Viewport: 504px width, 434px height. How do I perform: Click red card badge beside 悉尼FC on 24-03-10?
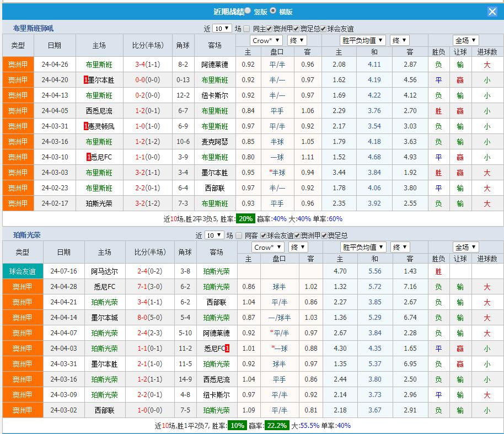click(88, 157)
